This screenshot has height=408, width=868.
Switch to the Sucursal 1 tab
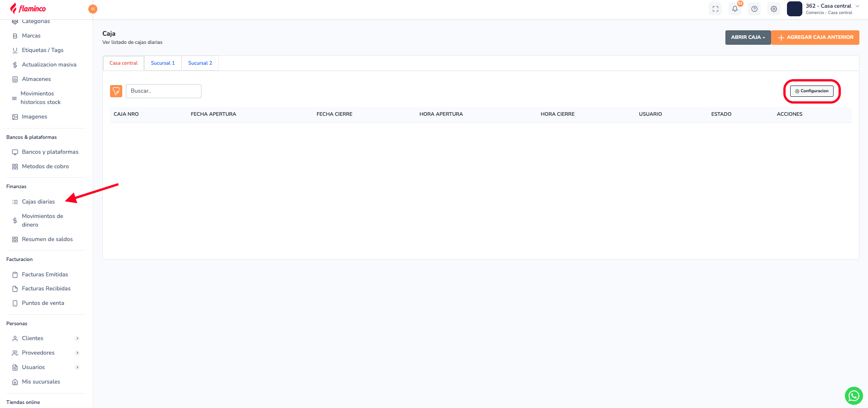pos(163,63)
